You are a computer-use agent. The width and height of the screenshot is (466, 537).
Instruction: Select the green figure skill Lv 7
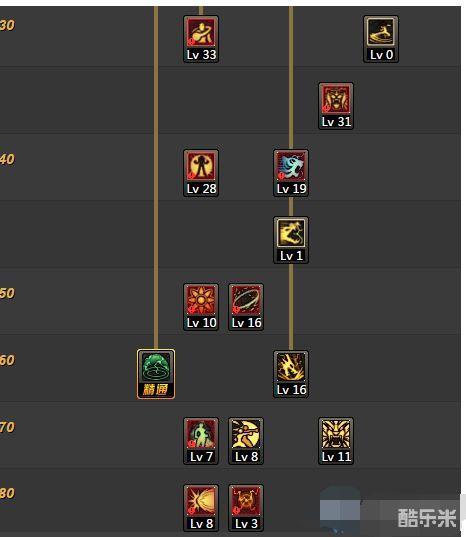pyautogui.click(x=201, y=441)
